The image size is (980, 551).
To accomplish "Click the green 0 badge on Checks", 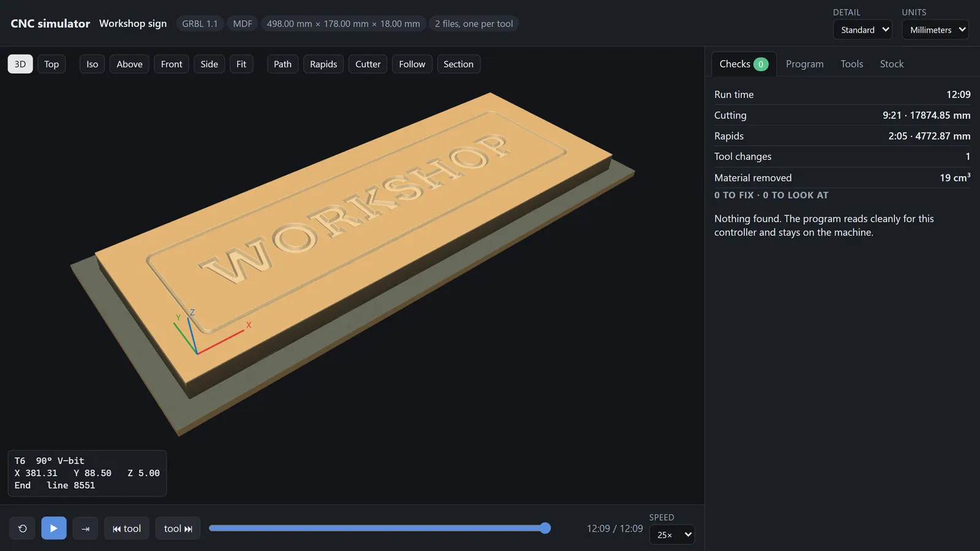I will point(761,64).
